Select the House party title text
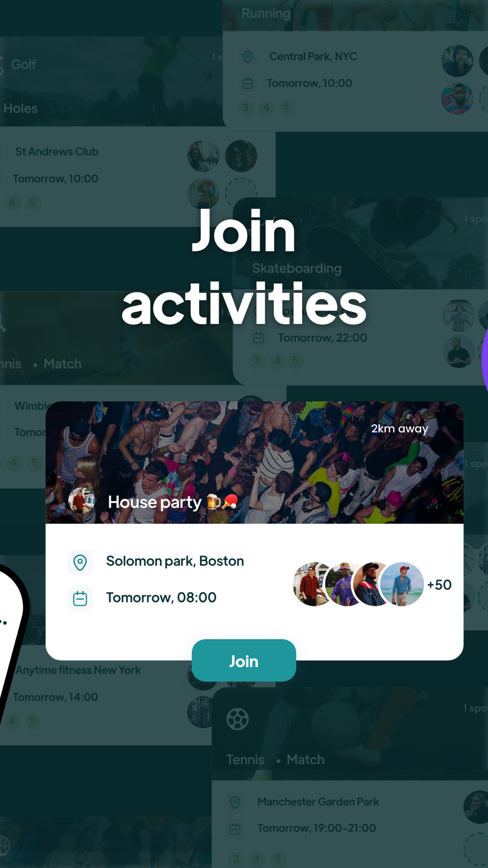This screenshot has width=488, height=868. tap(155, 502)
